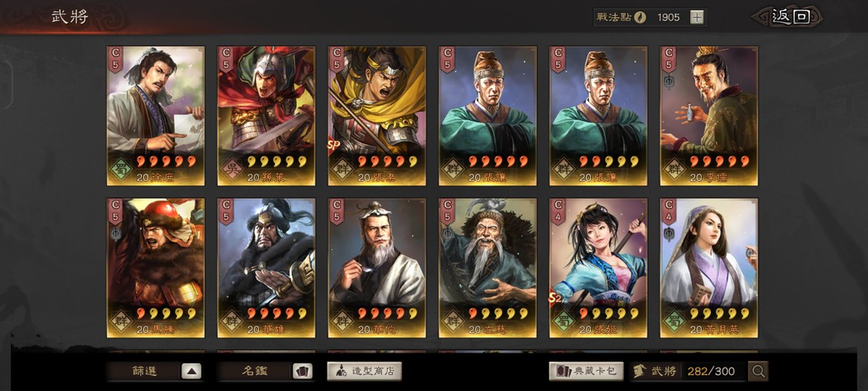The height and width of the screenshot is (391, 868).
Task: Click the 蜀 faction badge on 徐庶 card
Action: [x=122, y=168]
